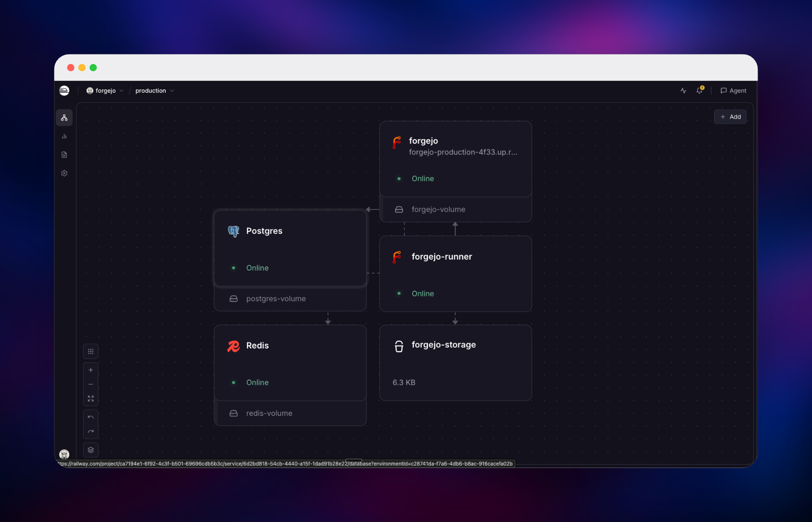Click the forgejo service logo icon

(x=397, y=142)
